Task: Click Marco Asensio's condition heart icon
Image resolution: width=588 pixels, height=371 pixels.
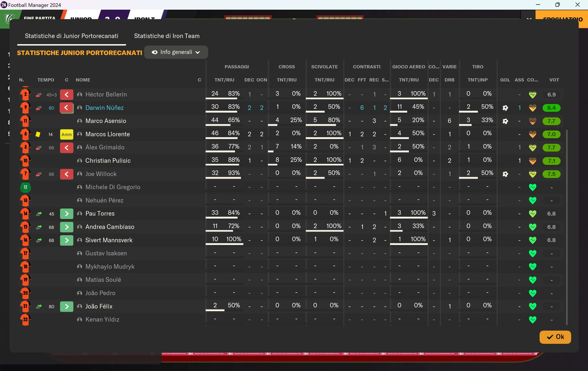Action: [x=533, y=121]
